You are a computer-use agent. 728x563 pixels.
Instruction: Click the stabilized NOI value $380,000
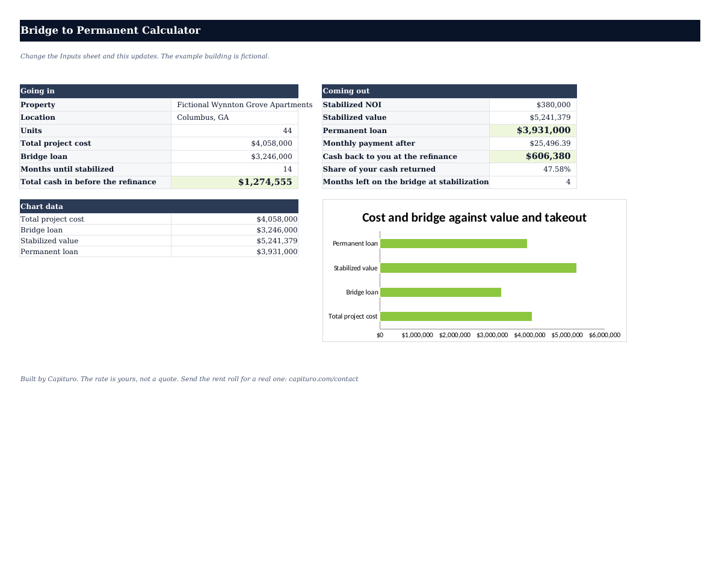533,105
